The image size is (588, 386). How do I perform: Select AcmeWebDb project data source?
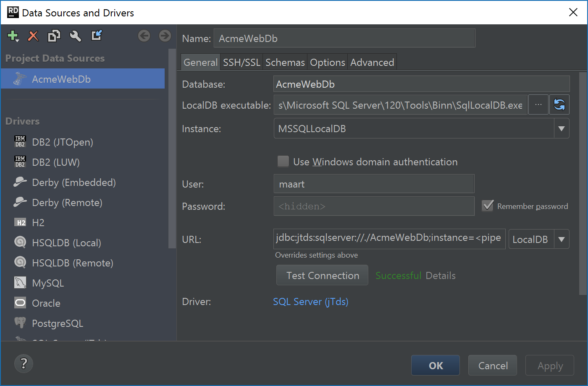[x=83, y=79]
